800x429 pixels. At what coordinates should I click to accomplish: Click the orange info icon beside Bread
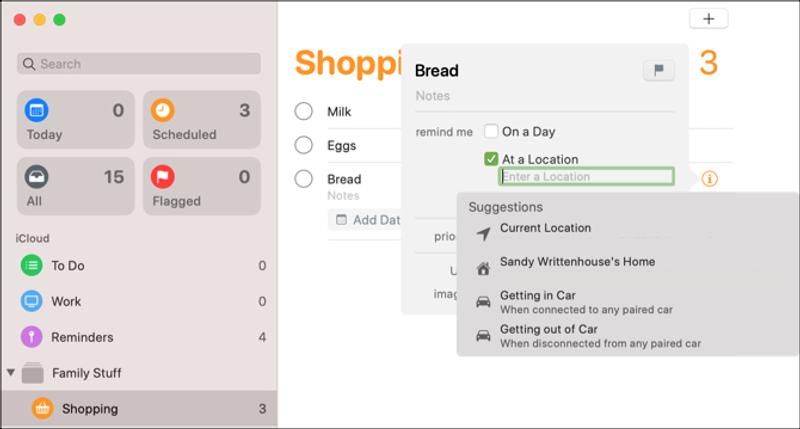click(710, 180)
